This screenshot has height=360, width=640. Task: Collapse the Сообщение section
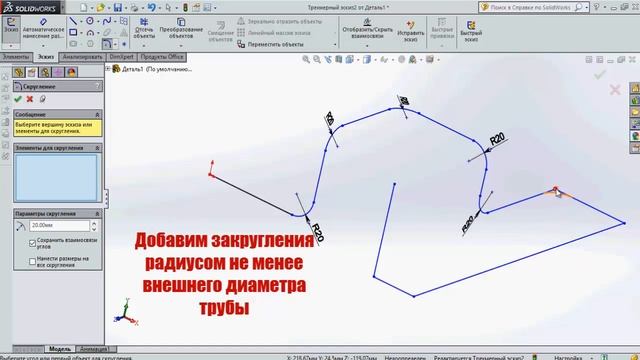tap(97, 115)
